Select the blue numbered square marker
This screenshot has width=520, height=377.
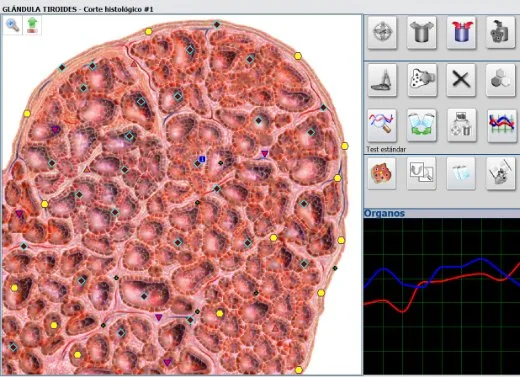click(202, 159)
